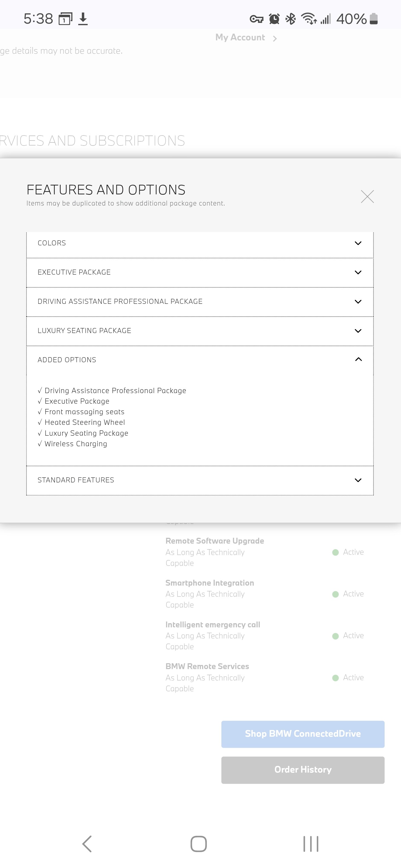Tap the Wi-Fi status icon

point(309,19)
